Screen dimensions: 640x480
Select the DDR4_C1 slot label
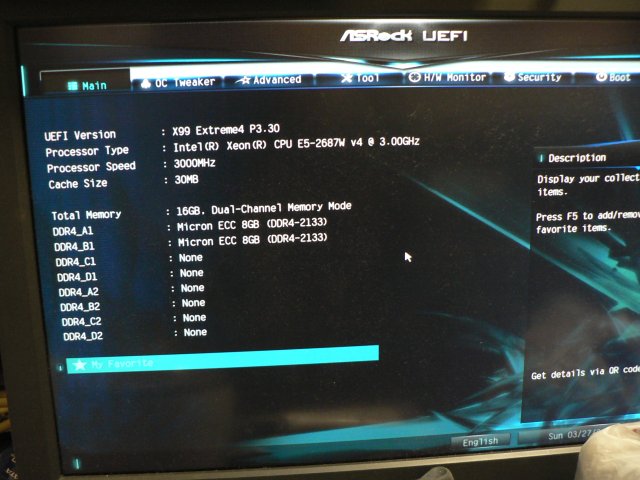pos(76,262)
